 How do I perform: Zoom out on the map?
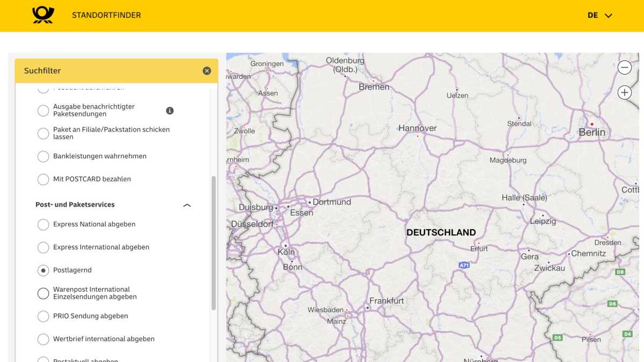pyautogui.click(x=624, y=68)
